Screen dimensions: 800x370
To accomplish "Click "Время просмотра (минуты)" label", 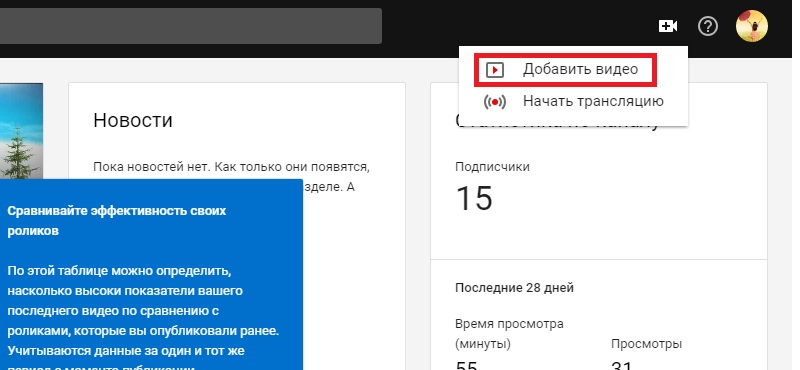I will click(509, 334).
